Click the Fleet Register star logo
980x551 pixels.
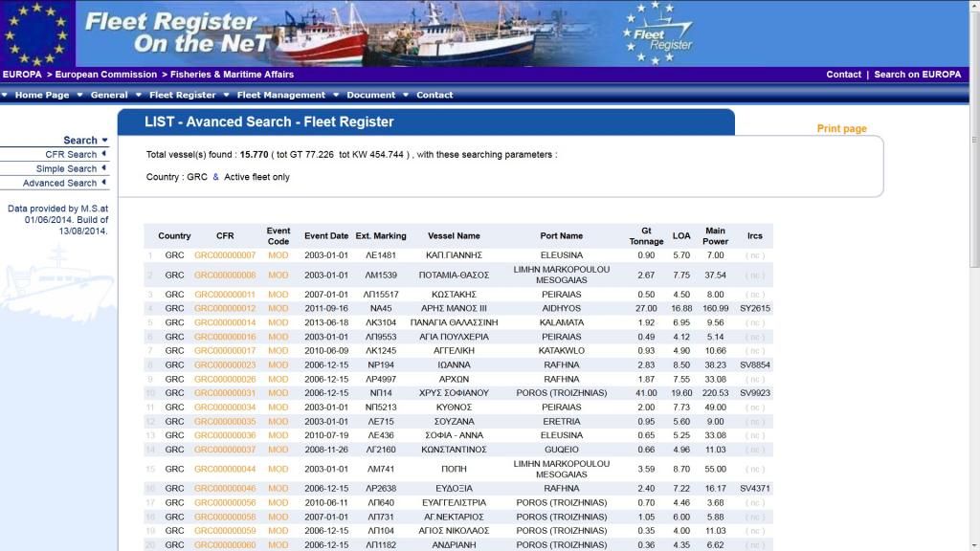coord(657,35)
